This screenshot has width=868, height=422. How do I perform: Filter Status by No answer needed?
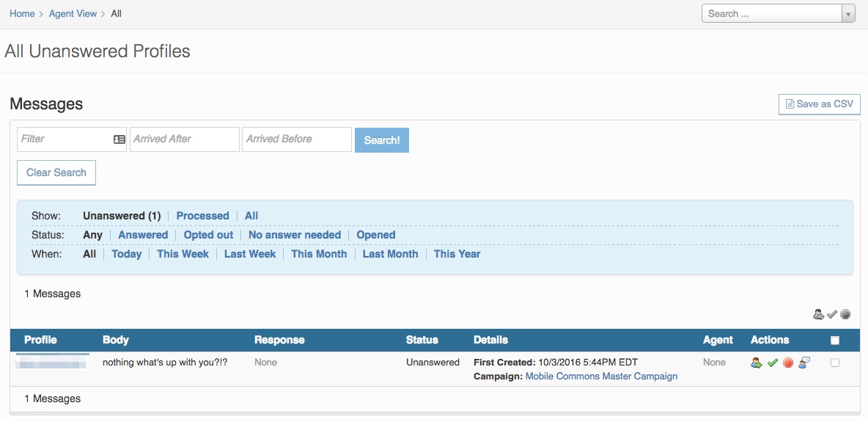click(x=295, y=235)
